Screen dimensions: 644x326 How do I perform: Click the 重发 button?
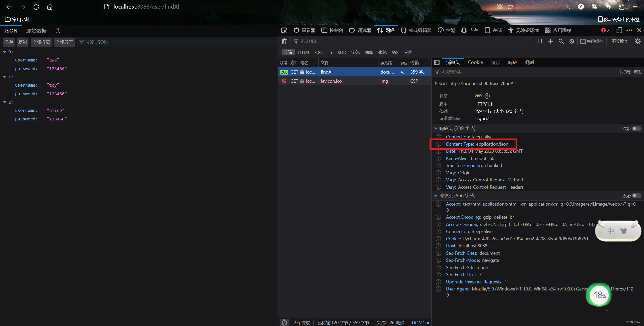638,72
